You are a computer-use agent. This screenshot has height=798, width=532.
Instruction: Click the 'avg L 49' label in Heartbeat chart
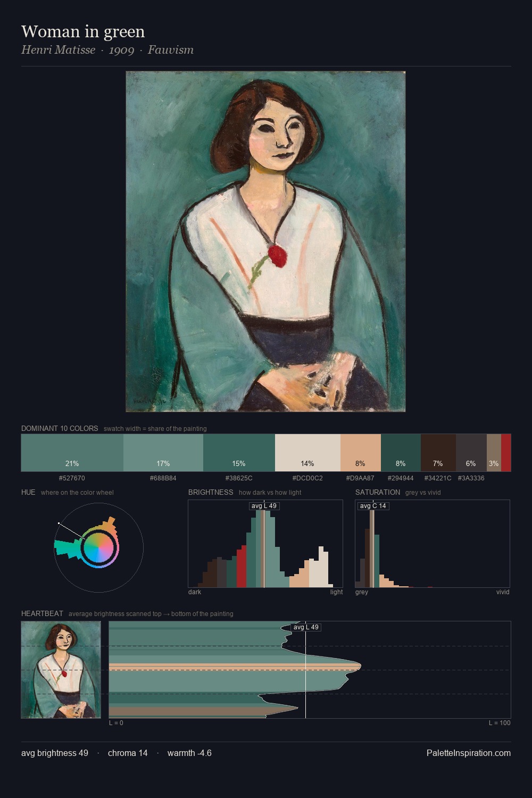point(306,627)
